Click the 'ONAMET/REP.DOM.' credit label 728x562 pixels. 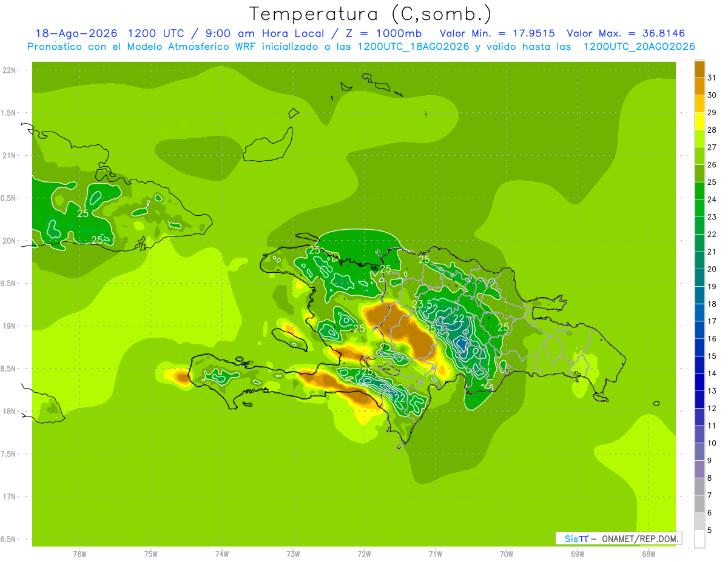641,538
